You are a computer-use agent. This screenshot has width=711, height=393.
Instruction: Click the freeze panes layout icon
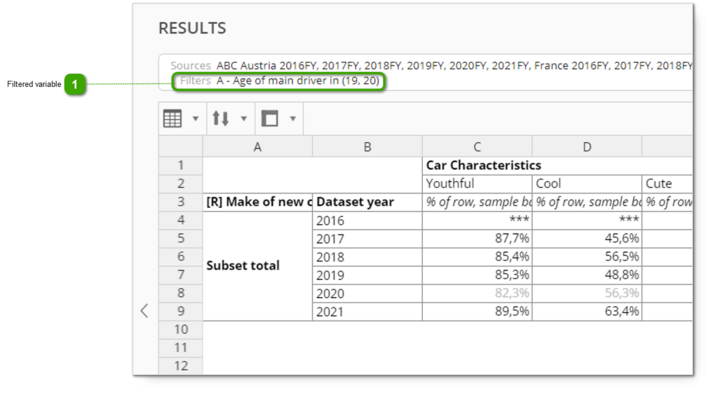point(270,119)
